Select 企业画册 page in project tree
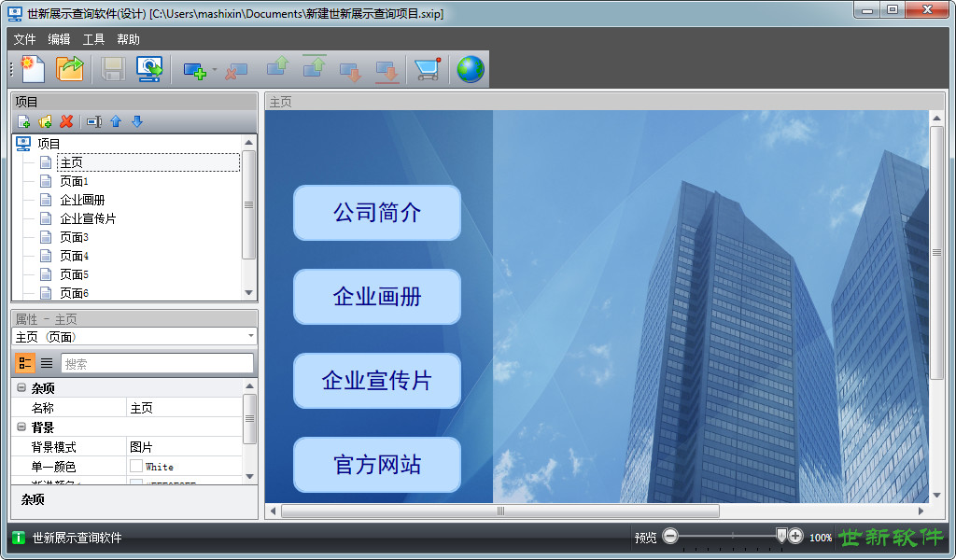This screenshot has width=956, height=560. click(x=82, y=200)
